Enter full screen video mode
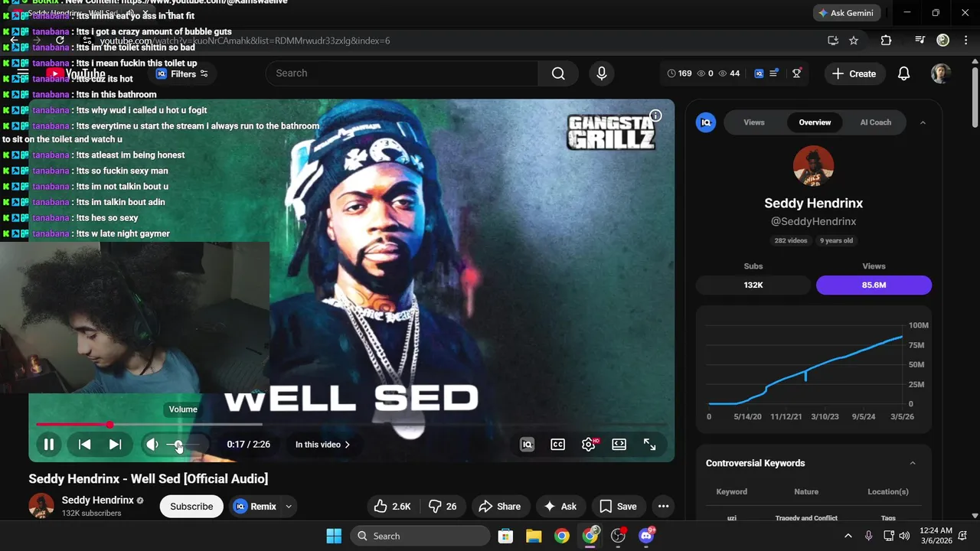Image resolution: width=980 pixels, height=551 pixels. (650, 445)
